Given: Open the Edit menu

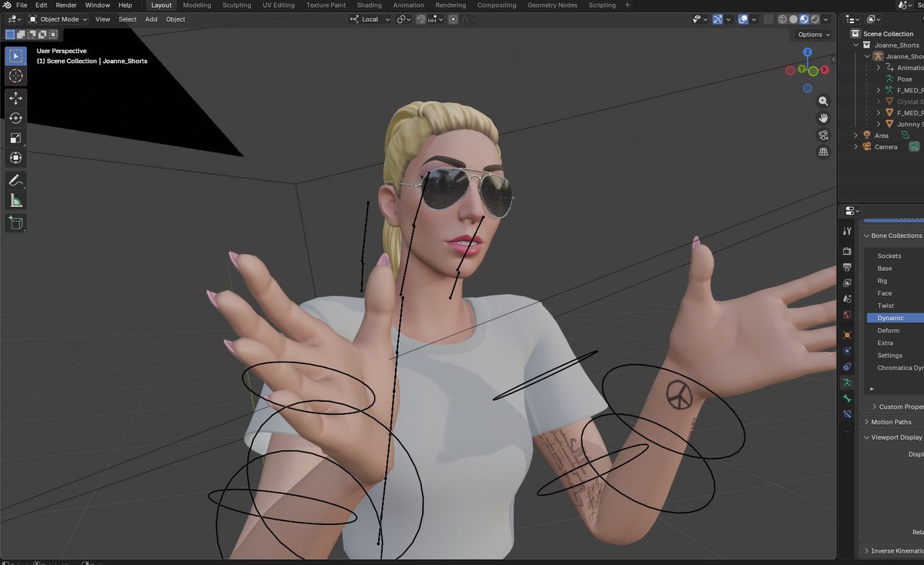Looking at the screenshot, I should [42, 5].
